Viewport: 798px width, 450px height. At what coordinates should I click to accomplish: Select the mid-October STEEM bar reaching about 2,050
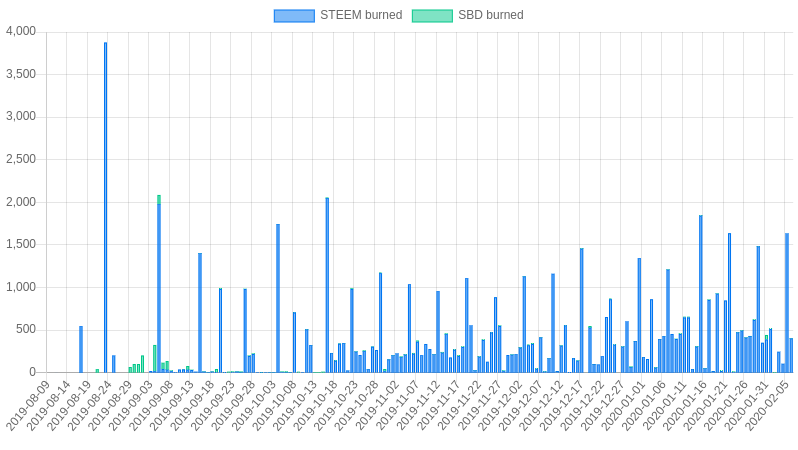click(x=327, y=285)
